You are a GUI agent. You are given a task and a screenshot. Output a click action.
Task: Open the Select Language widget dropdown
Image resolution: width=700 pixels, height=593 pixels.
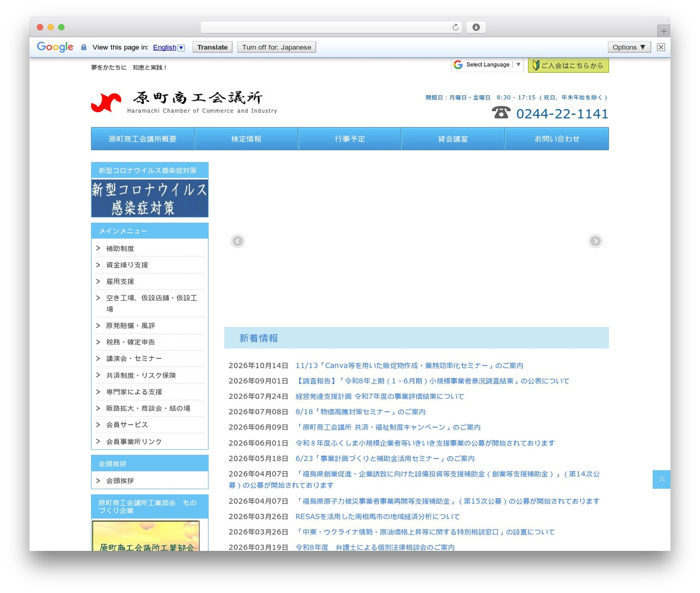point(487,65)
